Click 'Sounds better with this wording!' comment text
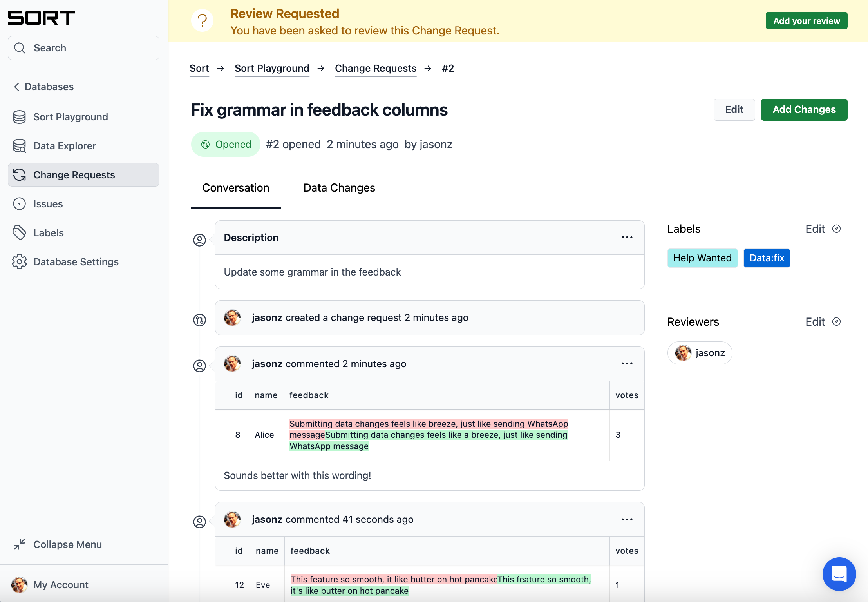Screen dimensions: 868x602 [x=297, y=475]
